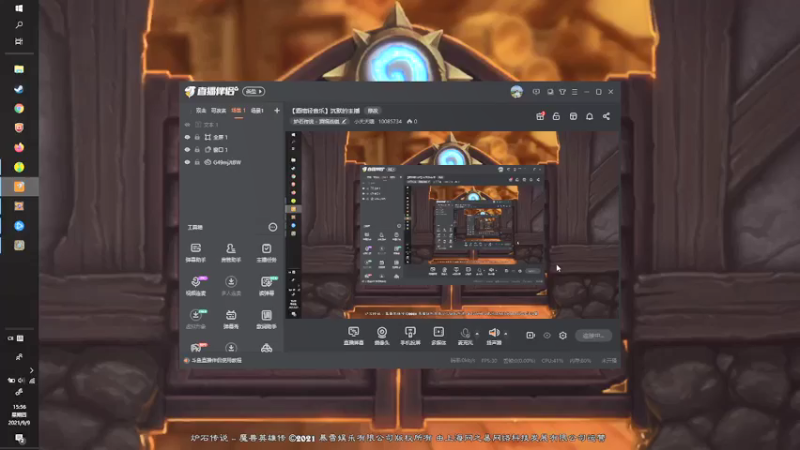800x450 pixels.
Task: Toggle lock on the G49mjXBW source
Action: point(197,162)
